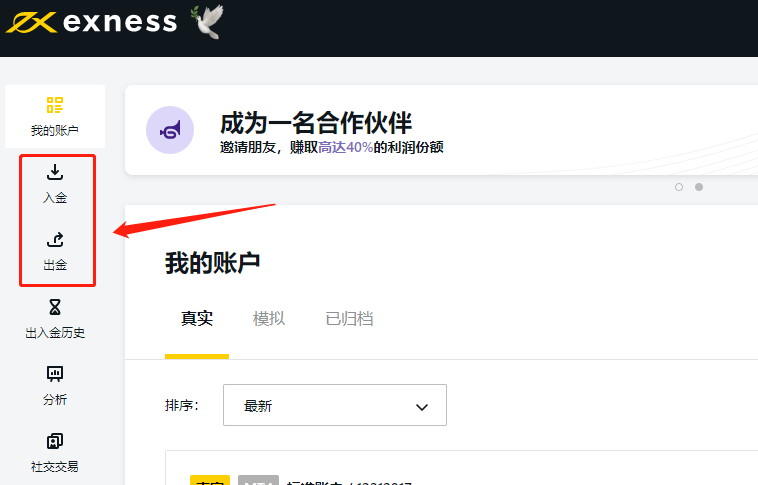This screenshot has height=485, width=758.
Task: Switch to the 模拟 accounts tab
Action: (269, 319)
